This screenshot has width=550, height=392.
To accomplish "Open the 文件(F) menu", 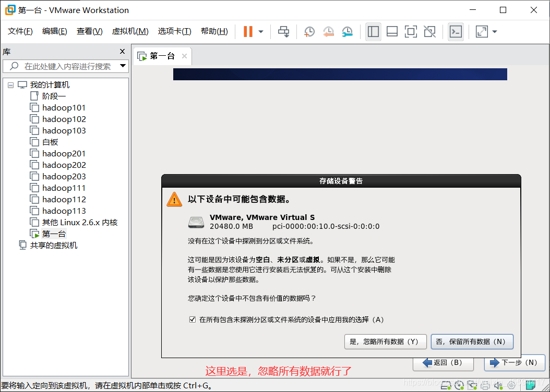I will [20, 31].
